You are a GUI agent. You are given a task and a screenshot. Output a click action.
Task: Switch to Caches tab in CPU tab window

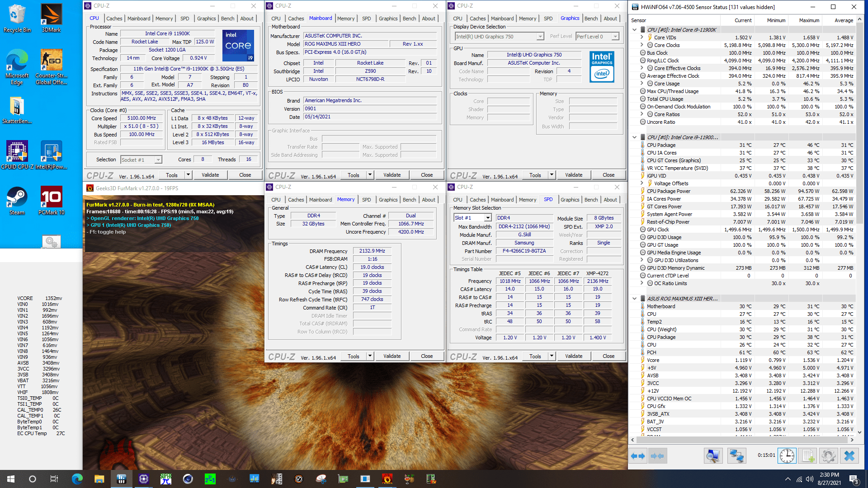pyautogui.click(x=114, y=19)
